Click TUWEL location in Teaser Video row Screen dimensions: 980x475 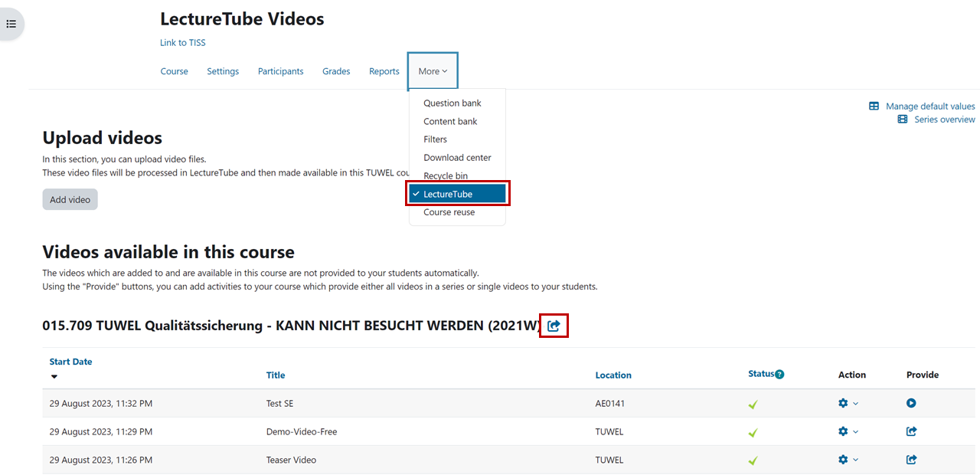tap(609, 460)
